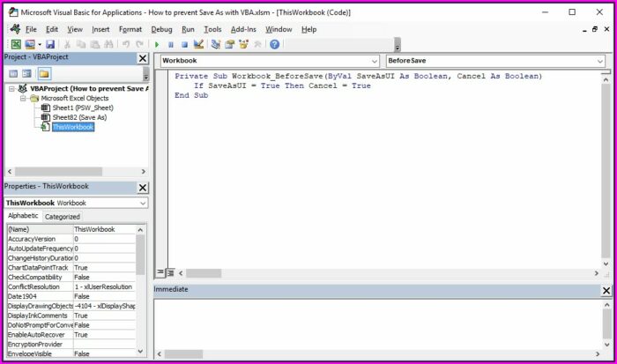Click the Procedure View button in the code window
The width and height of the screenshot is (617, 364).
pyautogui.click(x=160, y=272)
